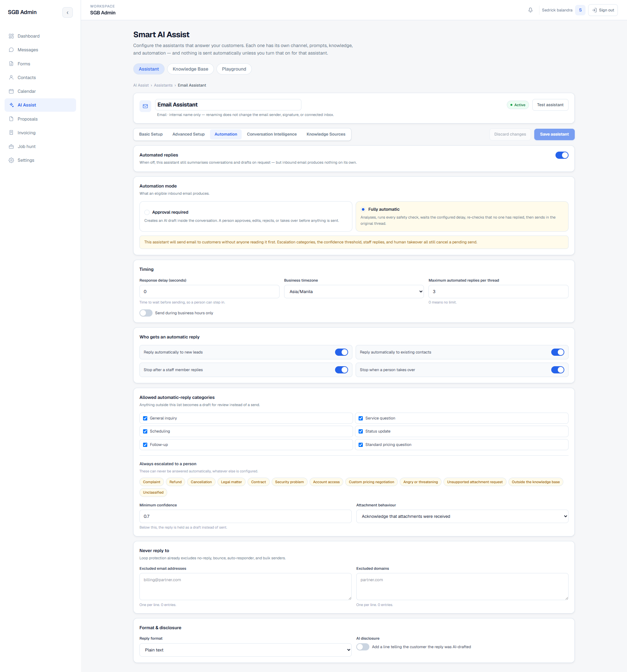Image resolution: width=627 pixels, height=672 pixels.
Task: Click the Email Assistant name field
Action: [228, 105]
